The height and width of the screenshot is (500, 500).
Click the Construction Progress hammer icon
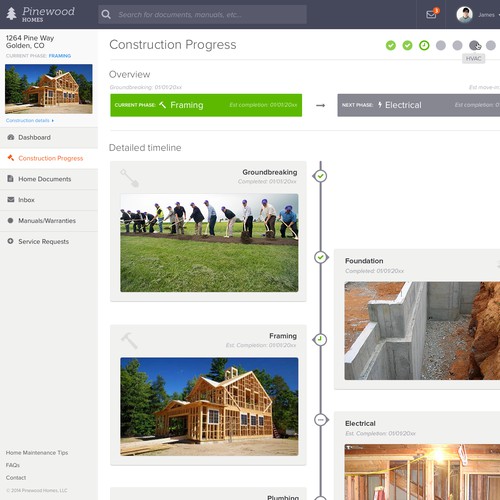(x=11, y=158)
